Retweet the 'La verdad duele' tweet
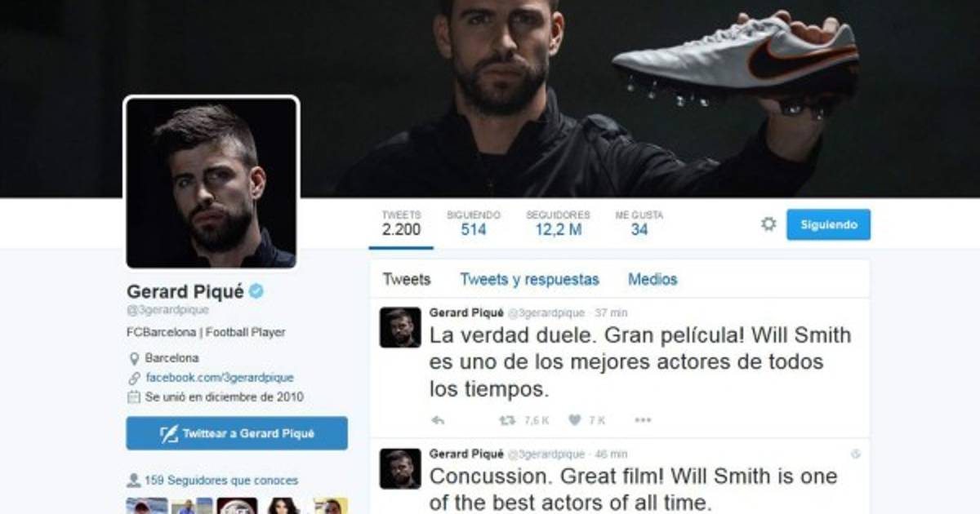Viewport: 980px width, 514px height. click(507, 420)
